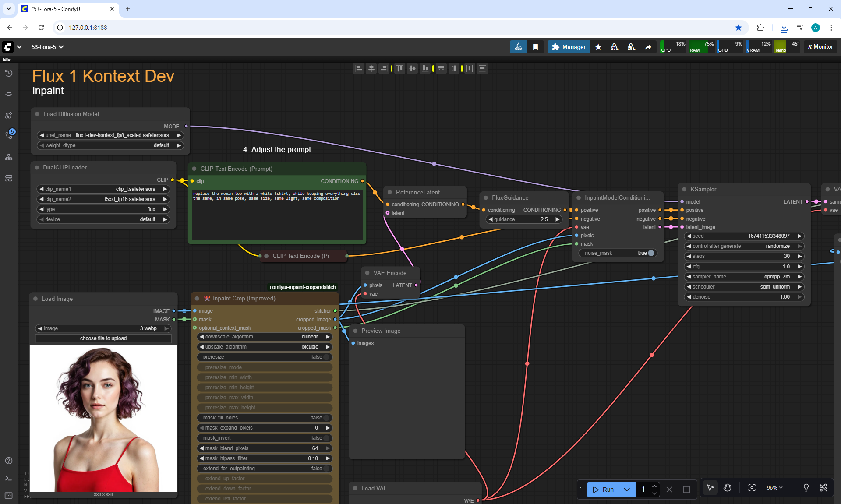This screenshot has width=841, height=504.
Task: Open the queue history sidebar icon
Action: [x=8, y=73]
